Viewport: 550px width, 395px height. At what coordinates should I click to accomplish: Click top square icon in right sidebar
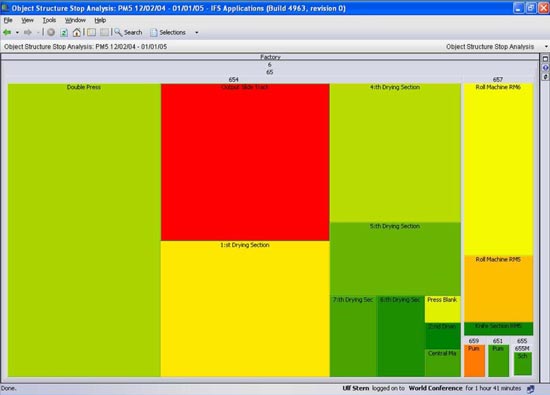(545, 59)
